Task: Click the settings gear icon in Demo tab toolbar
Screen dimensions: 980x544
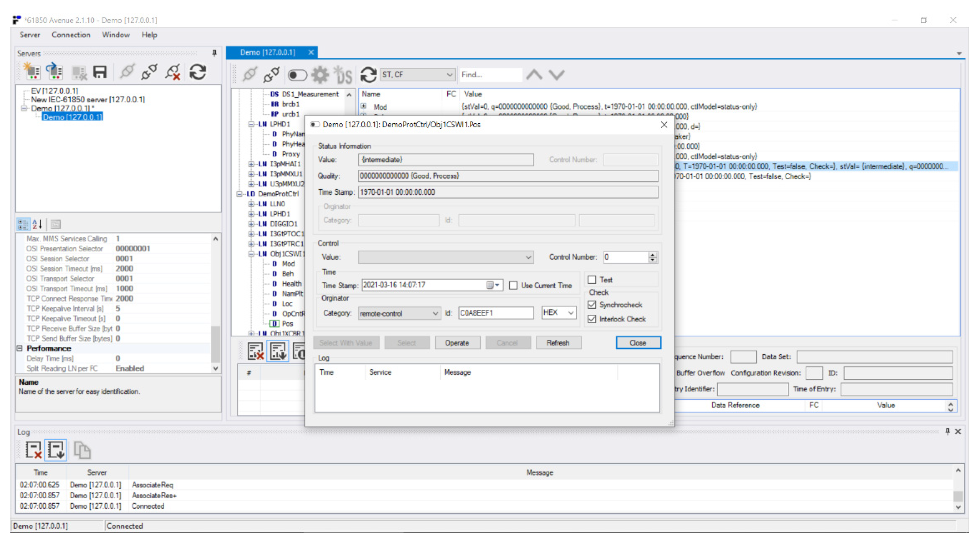Action: (x=320, y=75)
